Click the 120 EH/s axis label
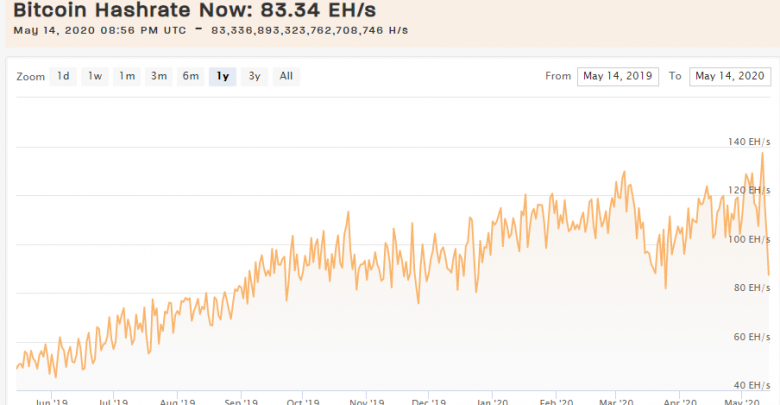 coord(749,190)
